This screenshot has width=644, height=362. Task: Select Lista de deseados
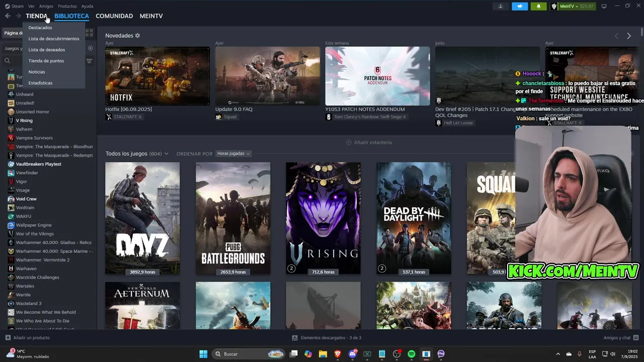pos(47,50)
